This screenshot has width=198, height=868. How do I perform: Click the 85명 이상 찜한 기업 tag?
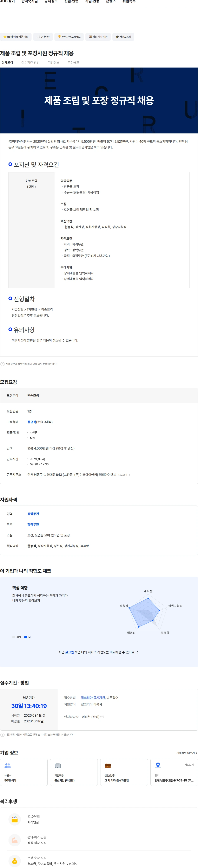[x=16, y=37]
